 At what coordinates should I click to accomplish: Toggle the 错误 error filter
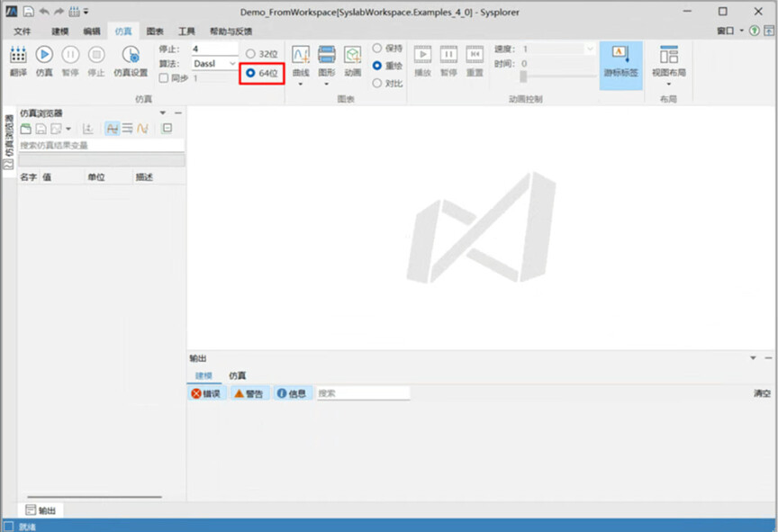coord(207,393)
